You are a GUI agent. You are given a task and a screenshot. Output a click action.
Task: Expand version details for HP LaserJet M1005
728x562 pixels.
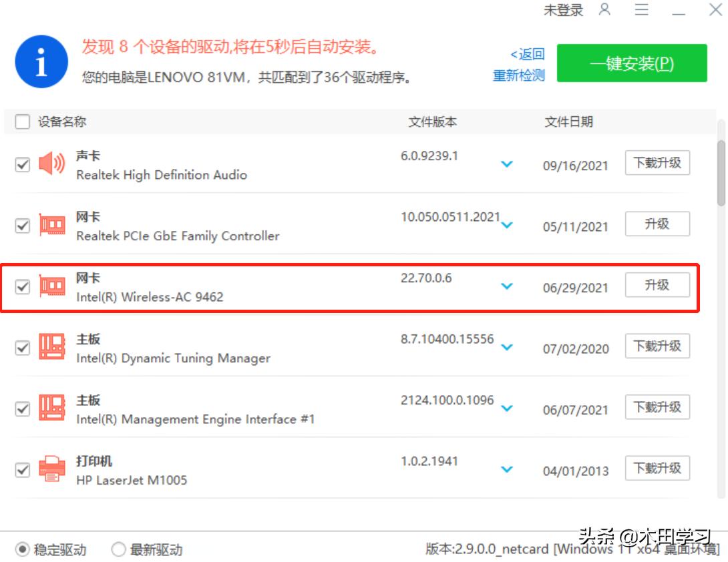(x=507, y=470)
